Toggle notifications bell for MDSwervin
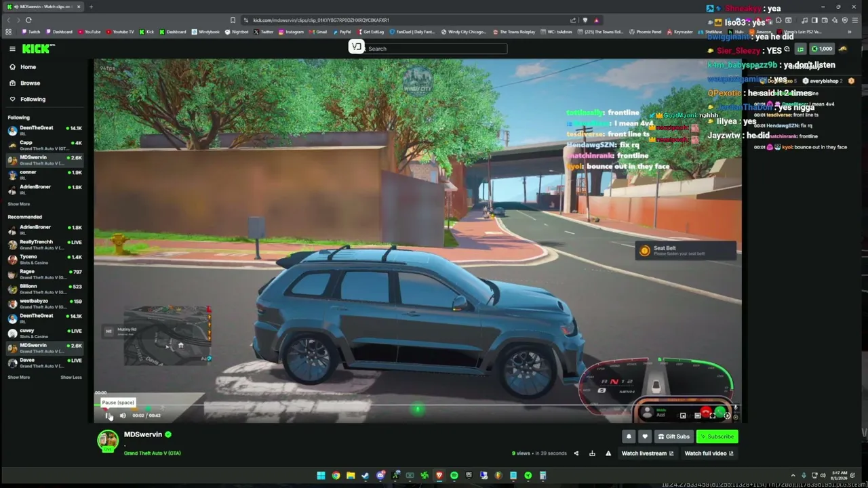This screenshot has height=488, width=868. click(629, 437)
